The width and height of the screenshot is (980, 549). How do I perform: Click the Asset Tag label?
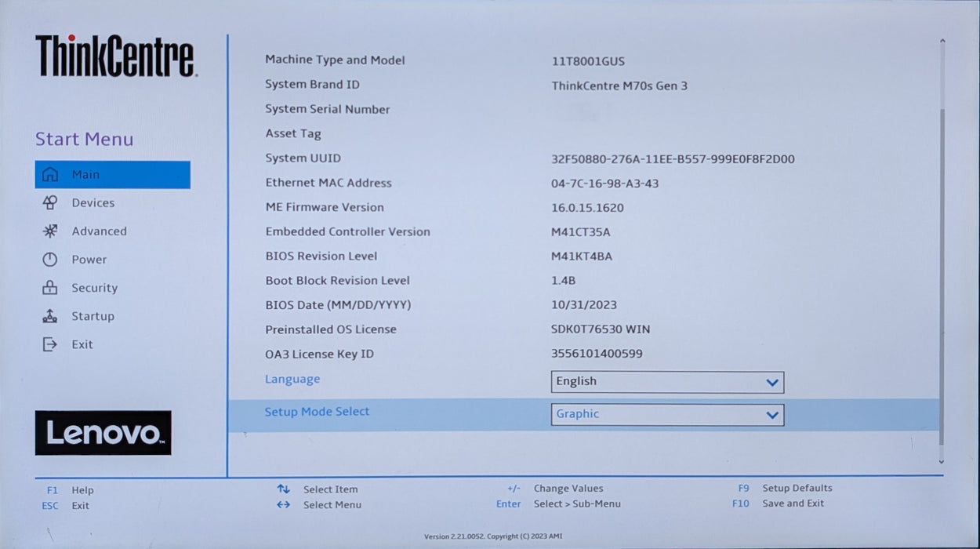[293, 133]
